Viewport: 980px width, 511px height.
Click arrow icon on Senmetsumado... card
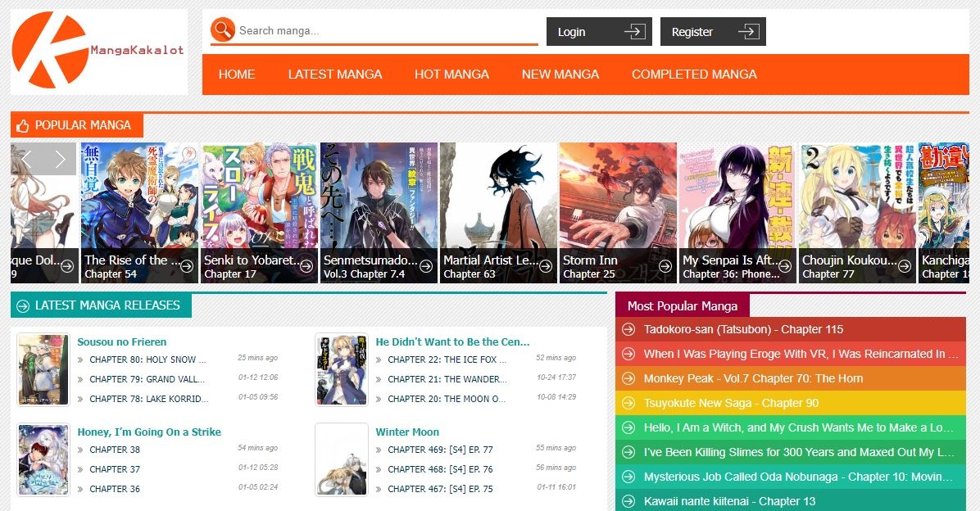click(426, 266)
